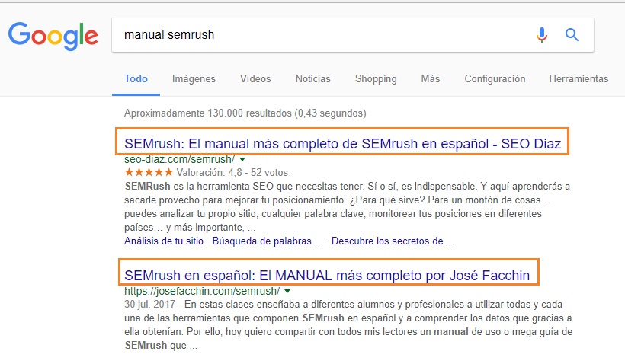Click the orange star rating of SEO Diaz
This screenshot has height=364, width=625.
(148, 172)
